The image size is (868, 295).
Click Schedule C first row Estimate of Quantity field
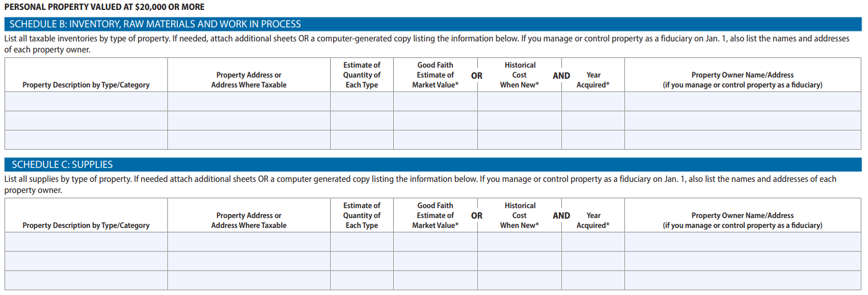(362, 242)
